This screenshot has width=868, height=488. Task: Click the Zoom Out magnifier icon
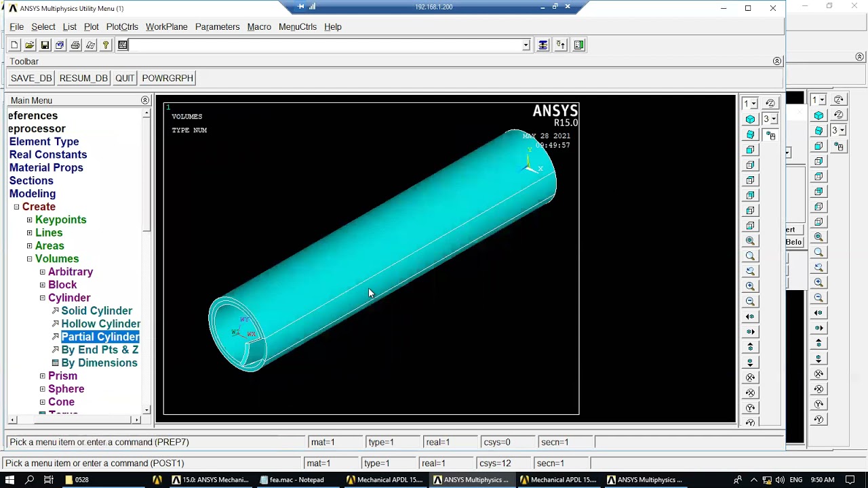(x=750, y=302)
